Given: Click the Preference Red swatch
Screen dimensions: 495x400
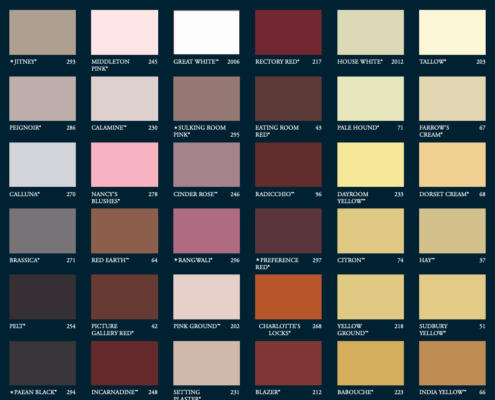Looking at the screenshot, I should click(x=288, y=231).
